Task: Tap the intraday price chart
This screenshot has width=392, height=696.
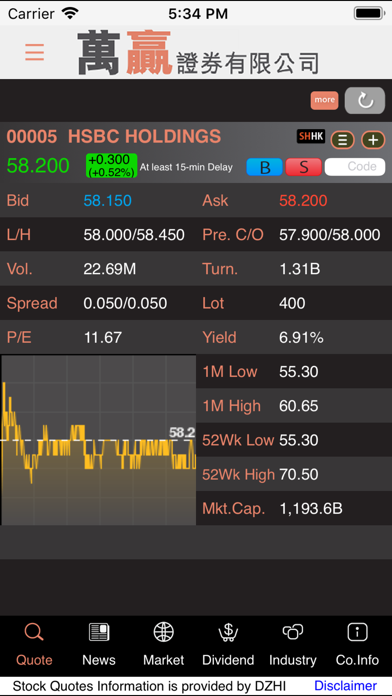Action: (99, 440)
